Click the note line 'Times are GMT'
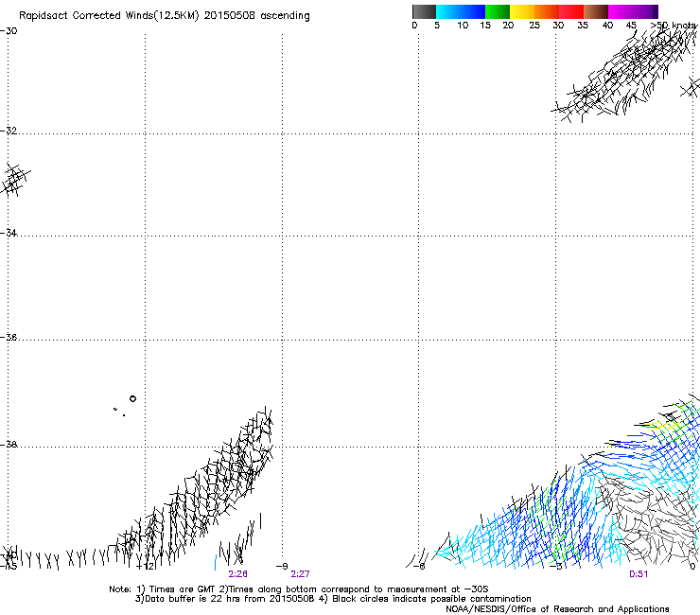 [181, 589]
